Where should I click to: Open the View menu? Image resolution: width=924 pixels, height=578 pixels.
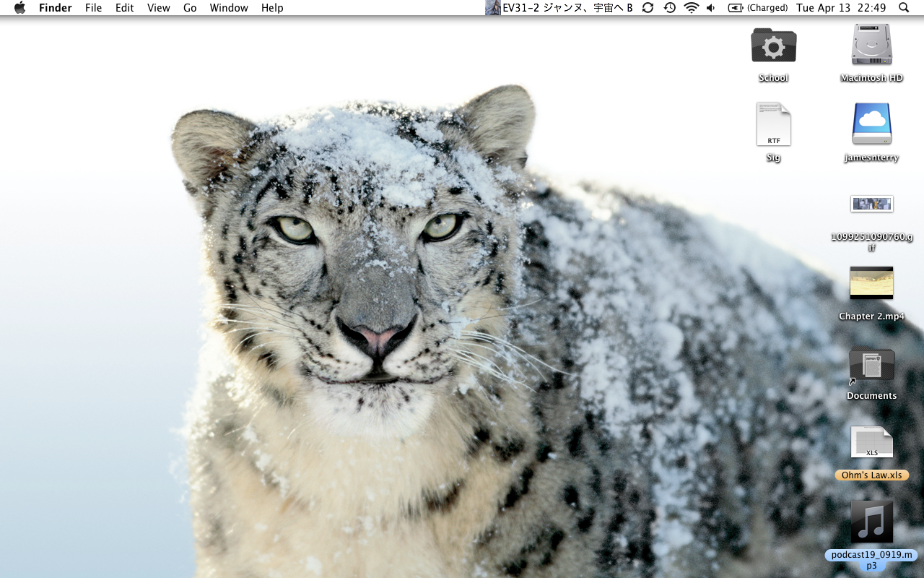point(158,8)
